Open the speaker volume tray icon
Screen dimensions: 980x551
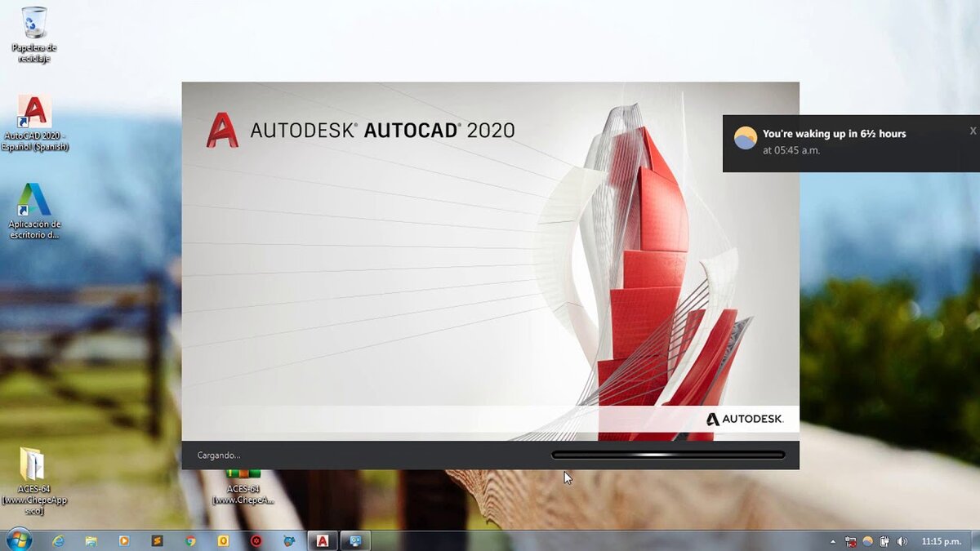[902, 541]
